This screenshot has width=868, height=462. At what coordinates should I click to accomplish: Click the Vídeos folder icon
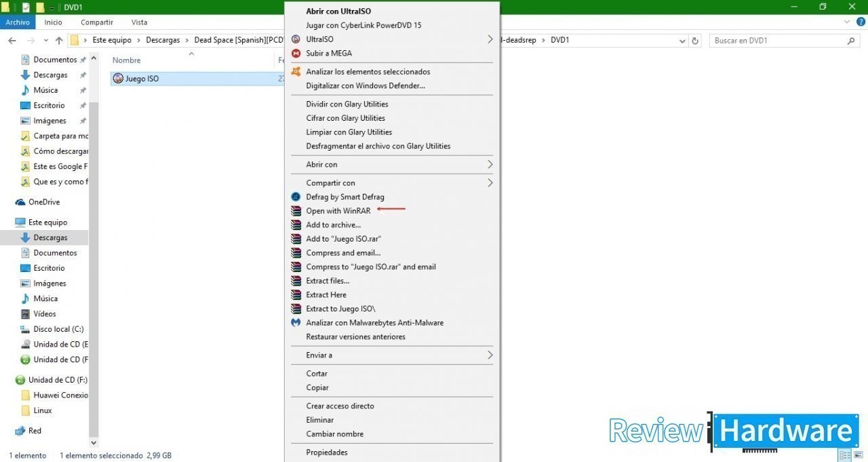[25, 314]
